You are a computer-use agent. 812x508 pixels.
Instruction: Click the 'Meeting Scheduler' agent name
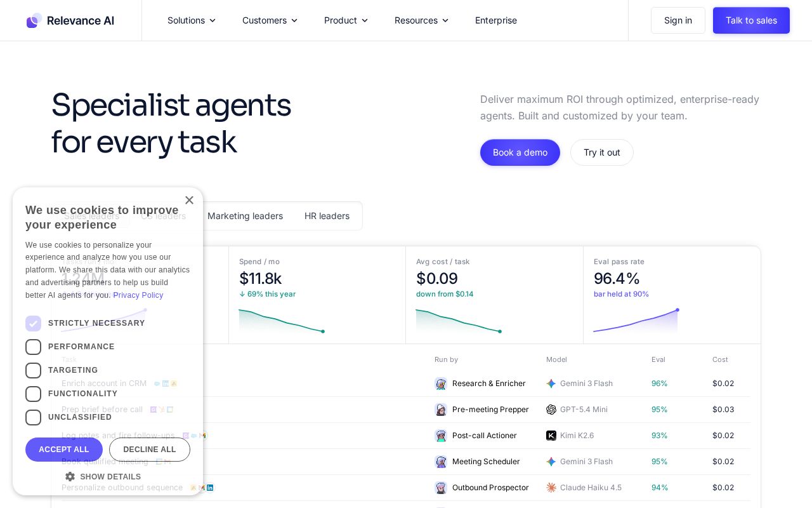[486, 462]
